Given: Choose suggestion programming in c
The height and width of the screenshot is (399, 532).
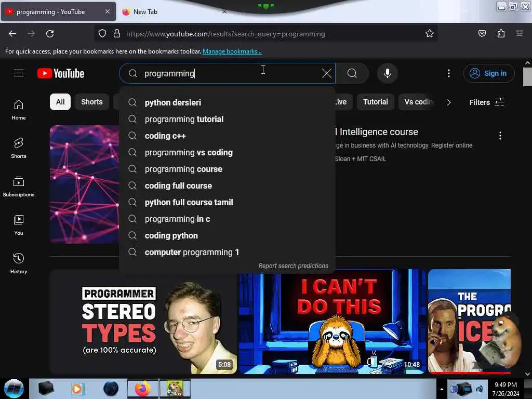Looking at the screenshot, I should pyautogui.click(x=228, y=219).
